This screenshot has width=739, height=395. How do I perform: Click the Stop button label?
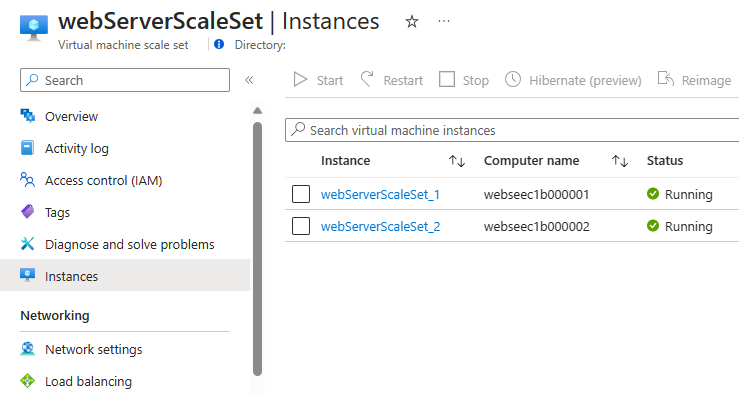476,81
